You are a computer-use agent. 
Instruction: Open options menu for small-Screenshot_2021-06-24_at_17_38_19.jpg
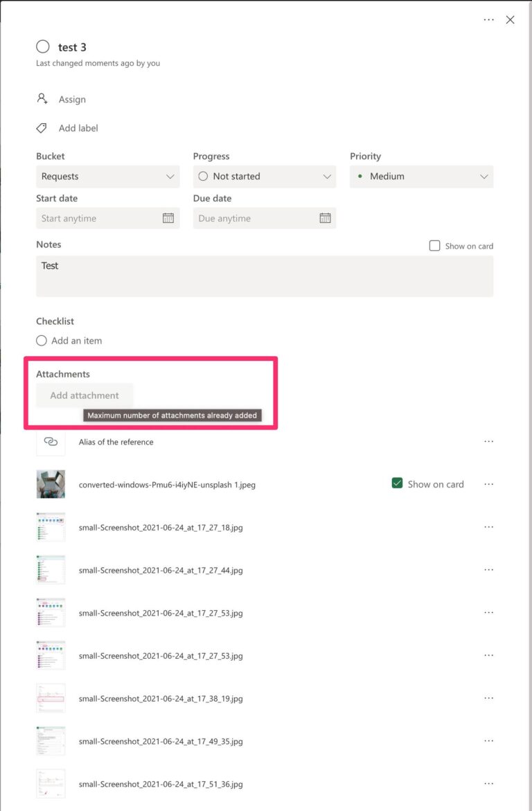coord(489,698)
